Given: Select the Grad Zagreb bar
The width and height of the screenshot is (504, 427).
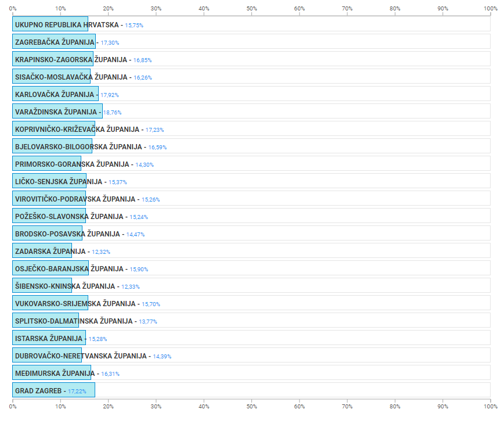Looking at the screenshot, I should coord(53,391).
